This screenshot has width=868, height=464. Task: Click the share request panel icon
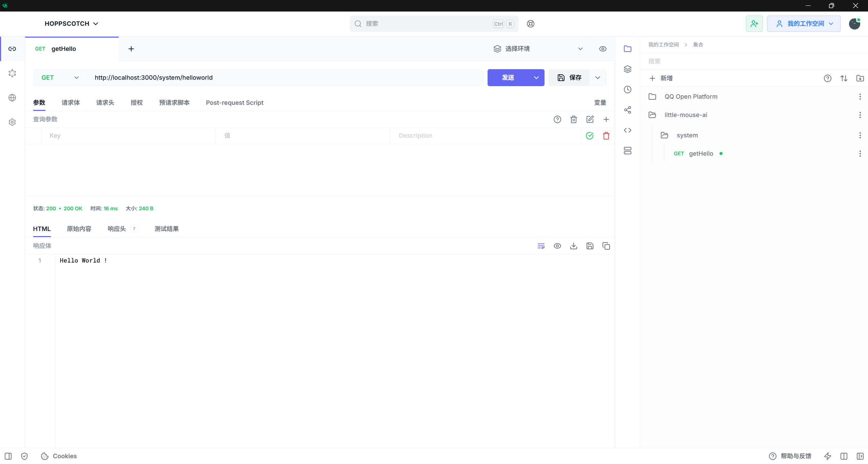click(628, 110)
